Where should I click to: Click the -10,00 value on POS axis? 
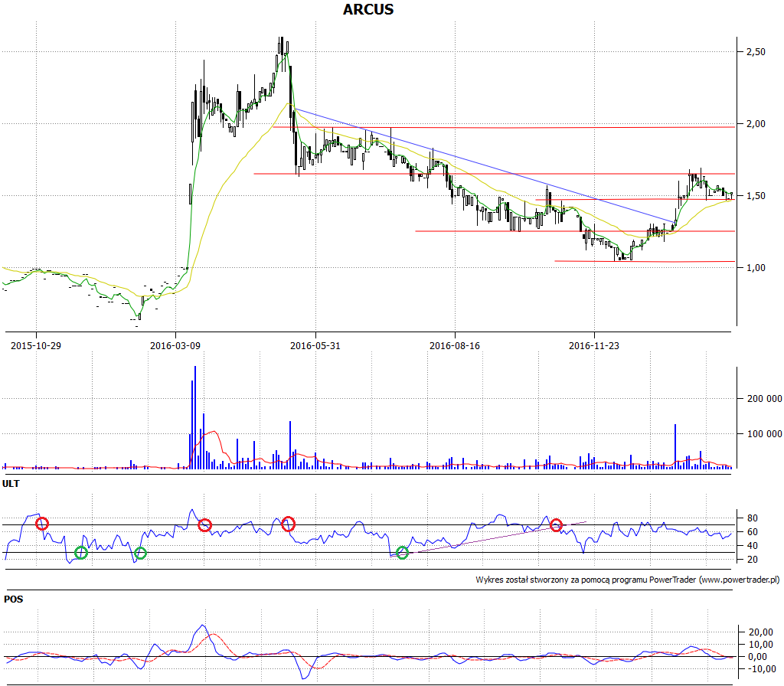(x=762, y=668)
